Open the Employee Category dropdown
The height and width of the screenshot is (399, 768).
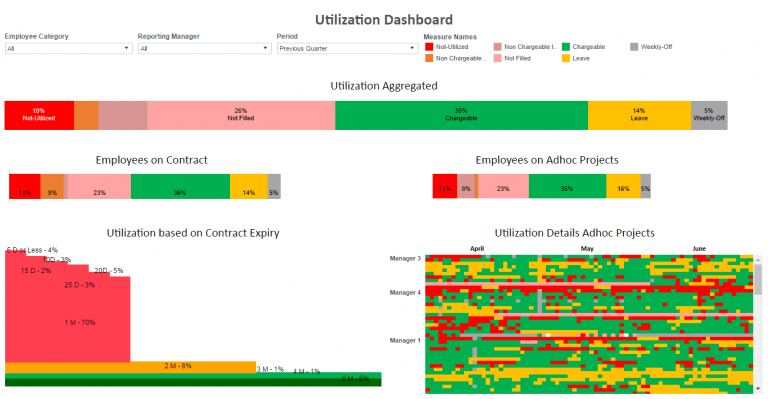pos(69,48)
